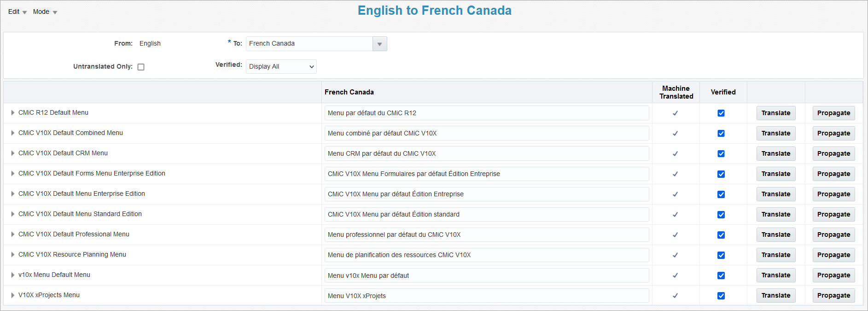Expand CMiC V10X Resource Planning Menu row
The height and width of the screenshot is (311, 868).
(x=13, y=254)
